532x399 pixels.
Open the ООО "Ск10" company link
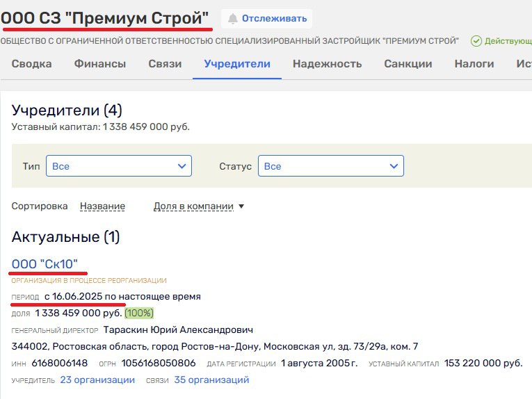tap(45, 263)
